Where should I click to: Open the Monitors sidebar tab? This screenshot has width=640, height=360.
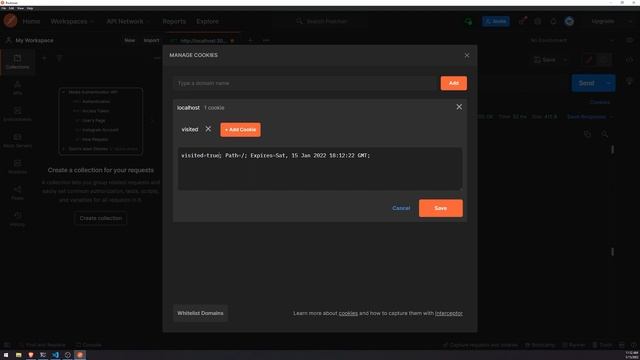click(x=17, y=167)
